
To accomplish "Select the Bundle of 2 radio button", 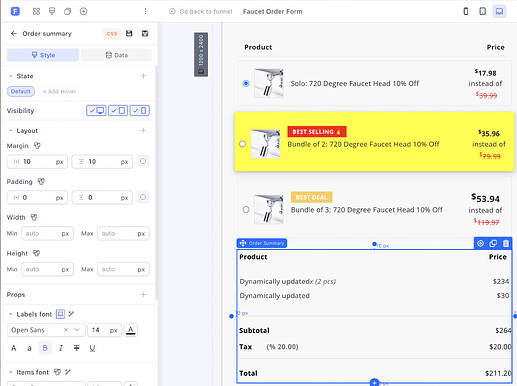I will pyautogui.click(x=243, y=144).
